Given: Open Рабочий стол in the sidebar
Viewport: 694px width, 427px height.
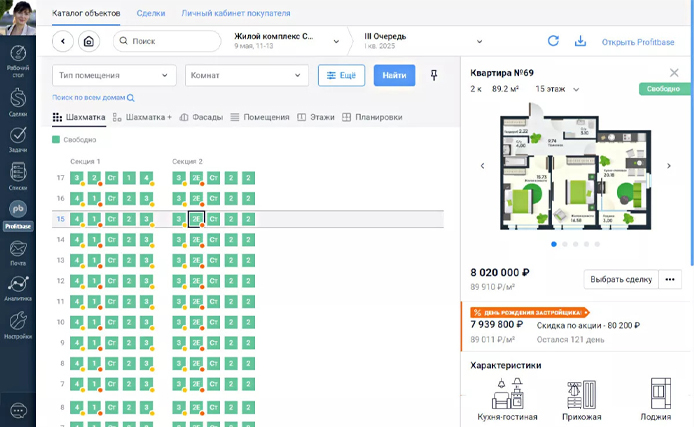Looking at the screenshot, I should pos(18,58).
